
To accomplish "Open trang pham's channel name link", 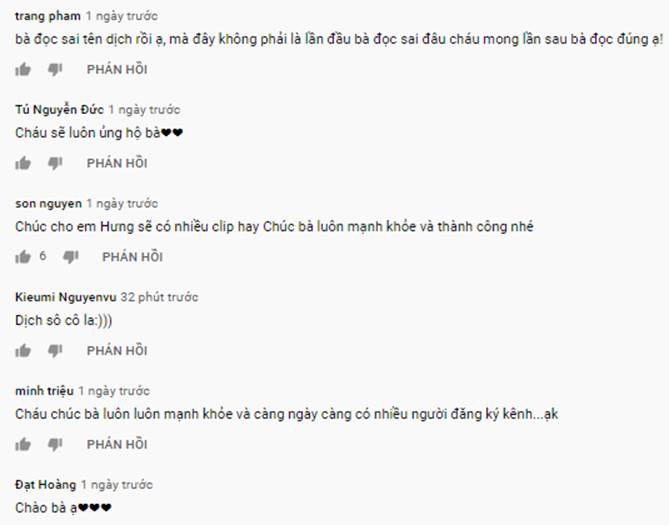I will click(x=48, y=16).
